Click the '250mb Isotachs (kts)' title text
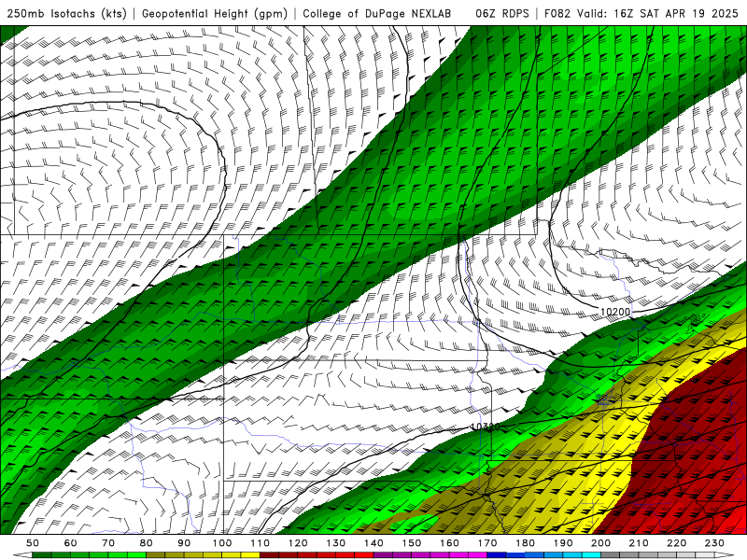 coord(66,14)
